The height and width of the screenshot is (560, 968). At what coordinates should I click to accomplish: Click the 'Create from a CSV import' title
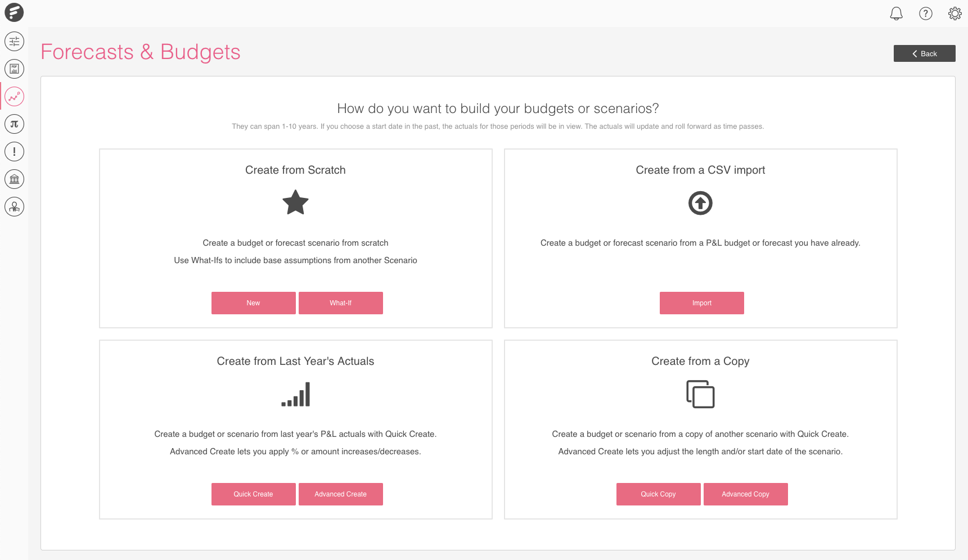700,170
